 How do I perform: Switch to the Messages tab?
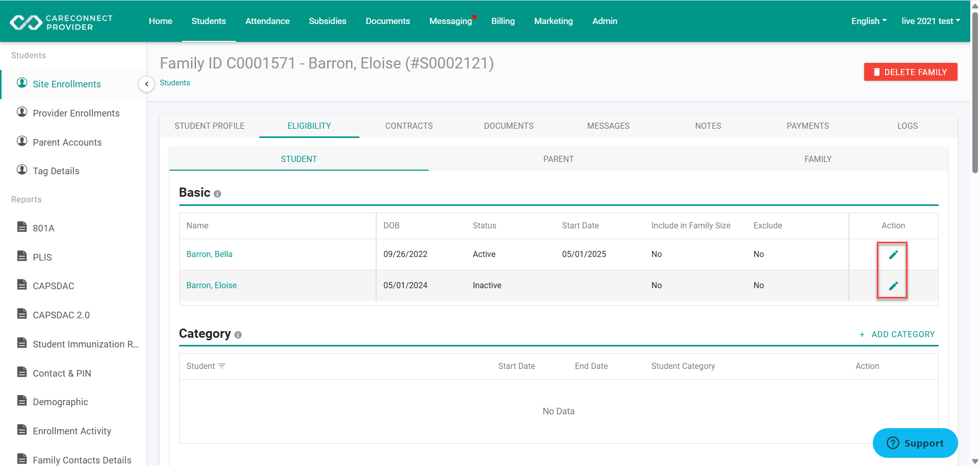(608, 126)
